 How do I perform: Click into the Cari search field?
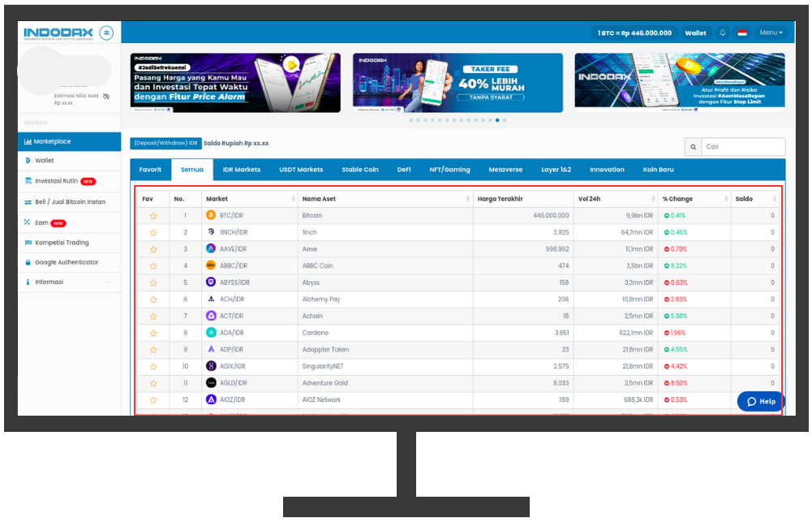click(742, 147)
